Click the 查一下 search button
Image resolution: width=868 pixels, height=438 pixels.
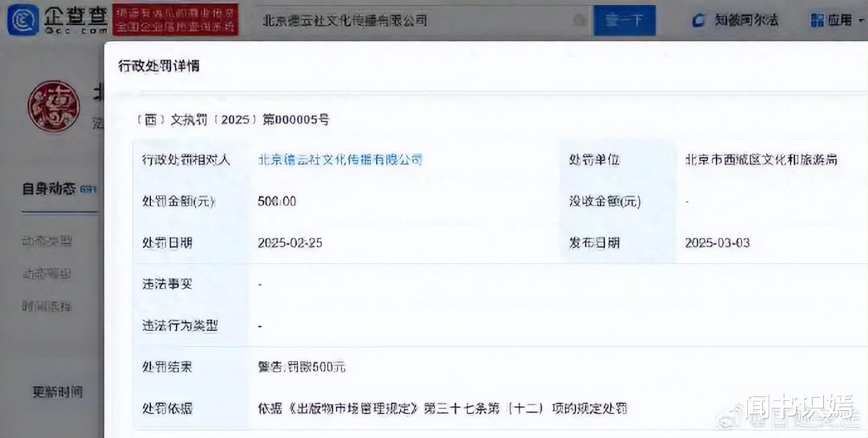click(625, 20)
